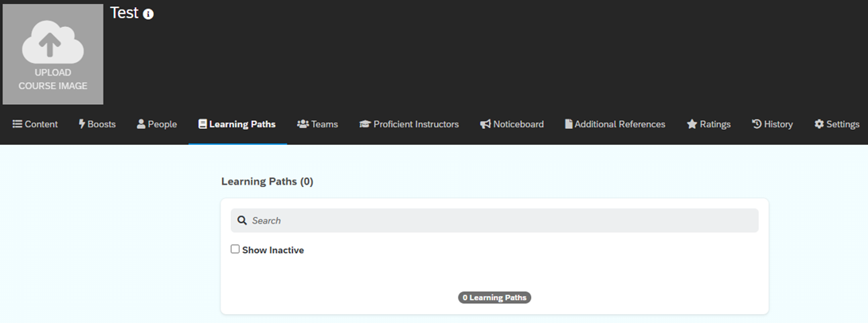Click the upload cloud icon
This screenshot has width=868, height=323.
[x=53, y=42]
